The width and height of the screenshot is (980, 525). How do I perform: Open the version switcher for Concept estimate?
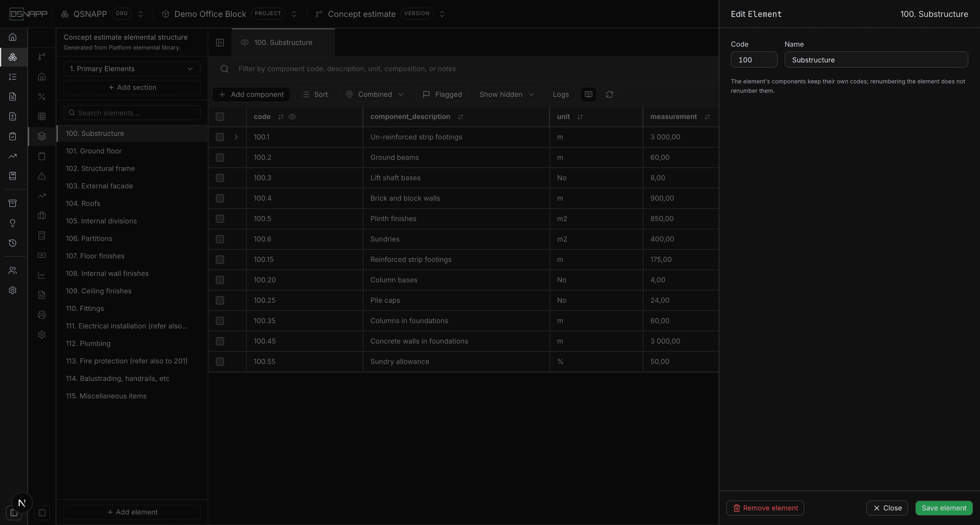(x=442, y=14)
